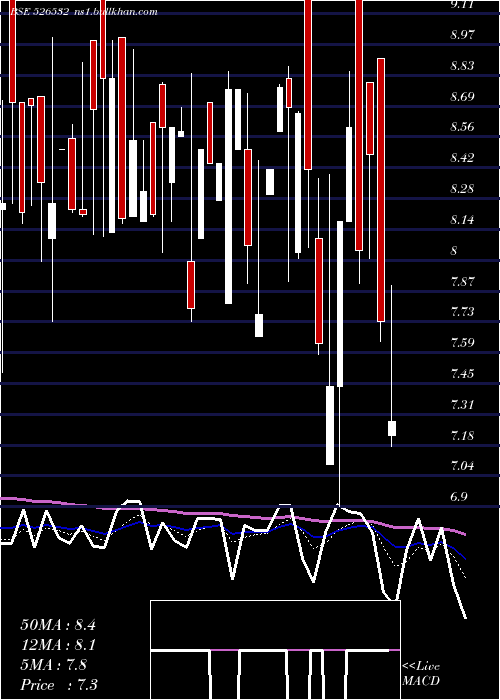
Task: Click the 'BSE 526532' chart title text
Action: [39, 12]
